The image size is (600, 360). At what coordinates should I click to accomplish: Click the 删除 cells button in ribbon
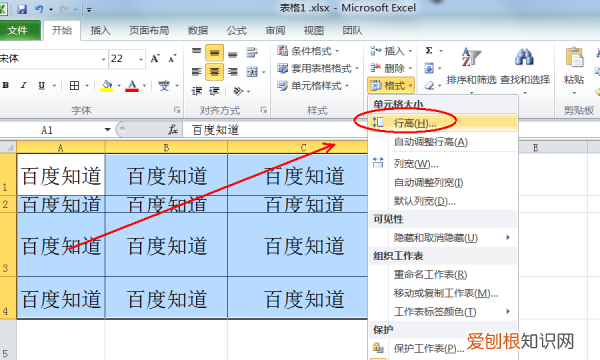click(x=391, y=68)
